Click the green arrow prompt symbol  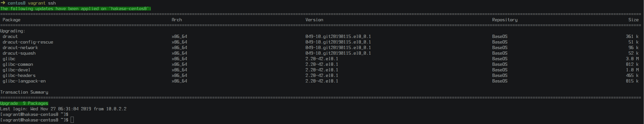pyautogui.click(x=3, y=3)
